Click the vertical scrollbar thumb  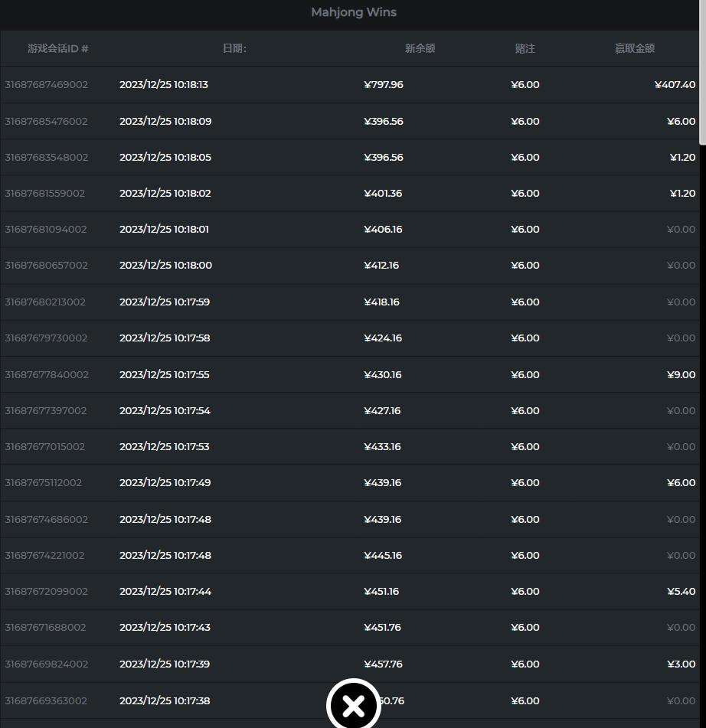tap(703, 73)
